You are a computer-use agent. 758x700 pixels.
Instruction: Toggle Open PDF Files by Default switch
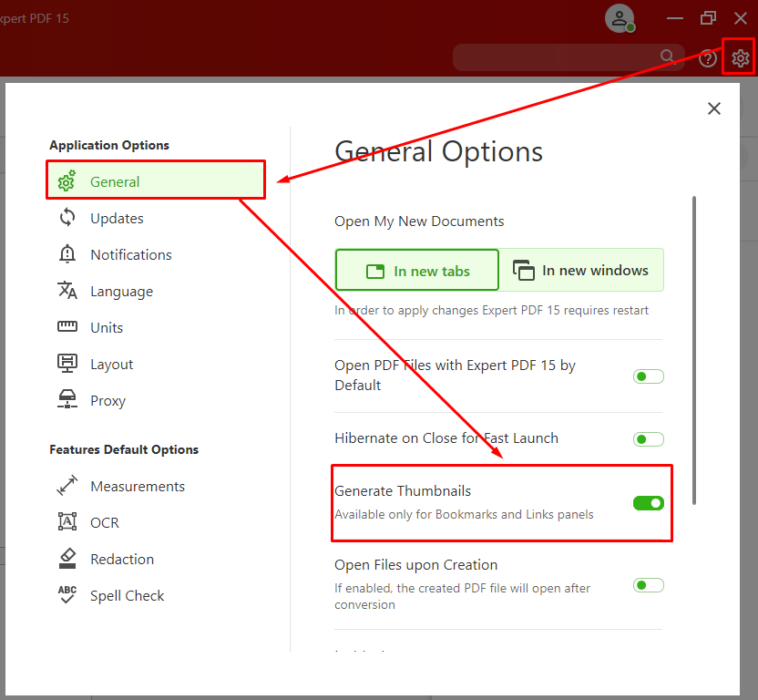(649, 376)
